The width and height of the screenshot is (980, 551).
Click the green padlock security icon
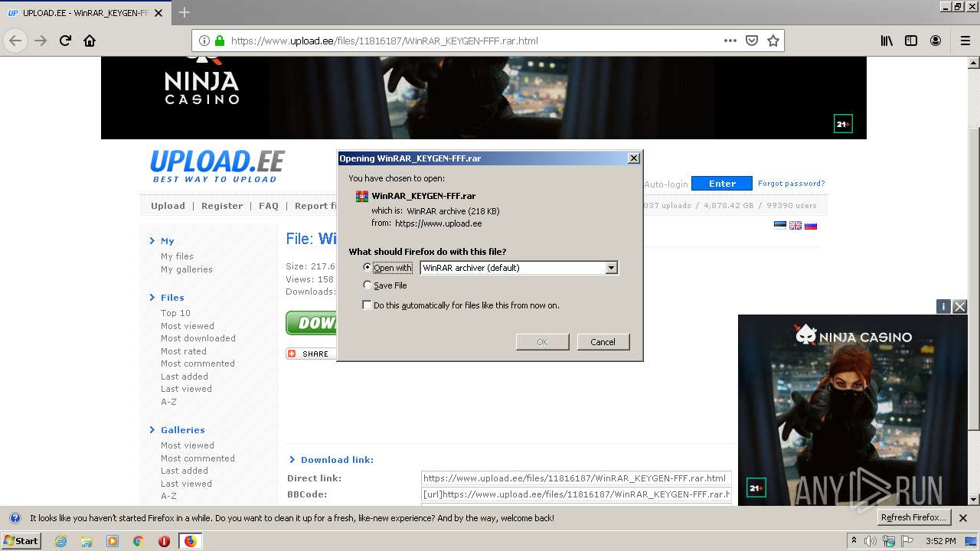[x=220, y=41]
